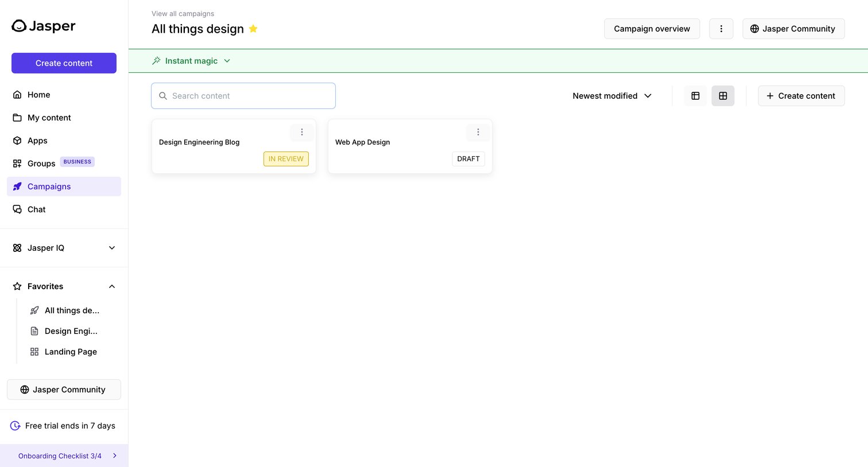Open Jasper Community button in the sidebar
868x467 pixels.
click(64, 390)
